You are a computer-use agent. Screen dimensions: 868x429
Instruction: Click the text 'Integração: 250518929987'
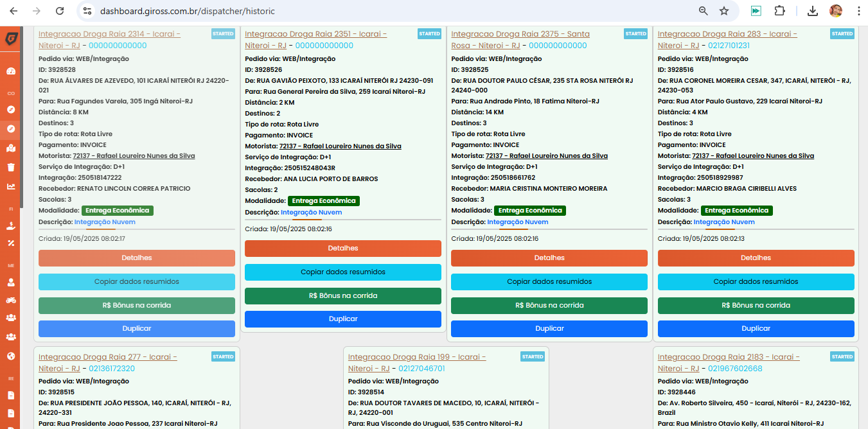700,178
